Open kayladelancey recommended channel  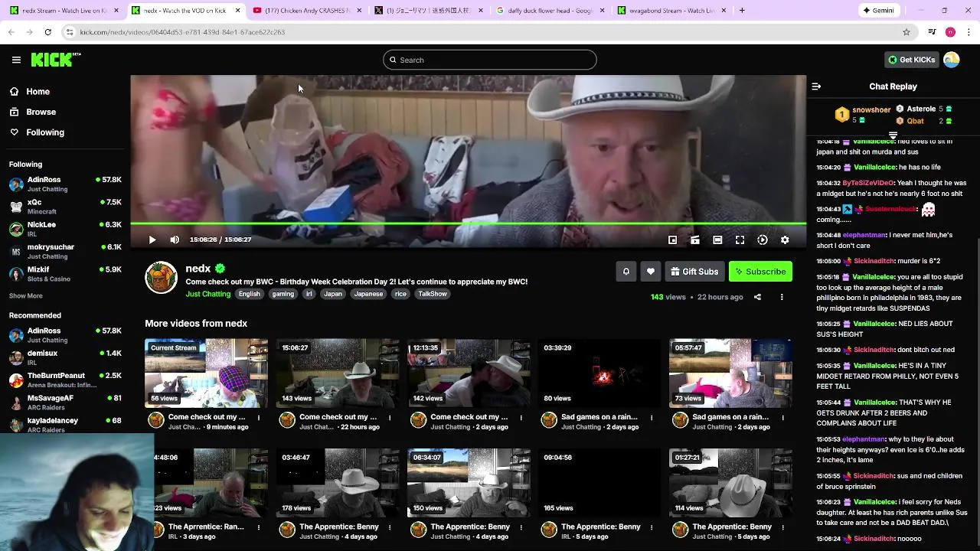point(65,425)
